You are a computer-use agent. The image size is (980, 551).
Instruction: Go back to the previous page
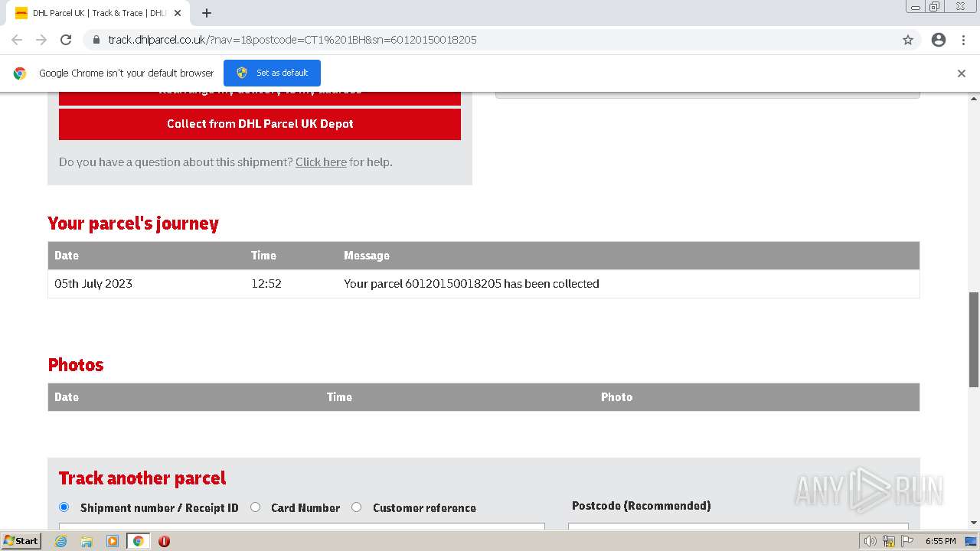(17, 40)
